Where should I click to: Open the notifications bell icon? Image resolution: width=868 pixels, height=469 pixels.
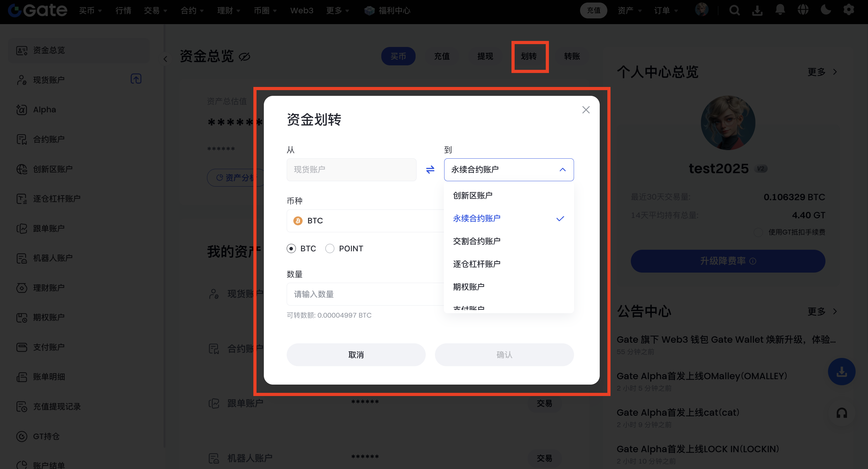point(780,10)
